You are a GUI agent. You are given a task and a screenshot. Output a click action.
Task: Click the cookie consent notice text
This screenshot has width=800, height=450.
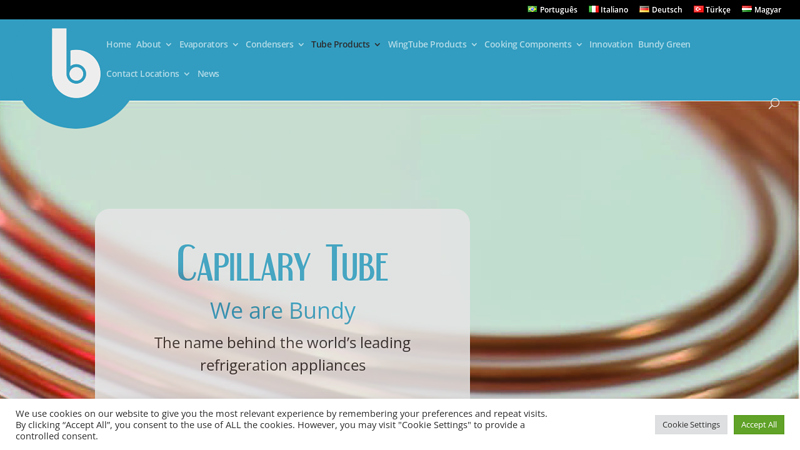(x=281, y=424)
